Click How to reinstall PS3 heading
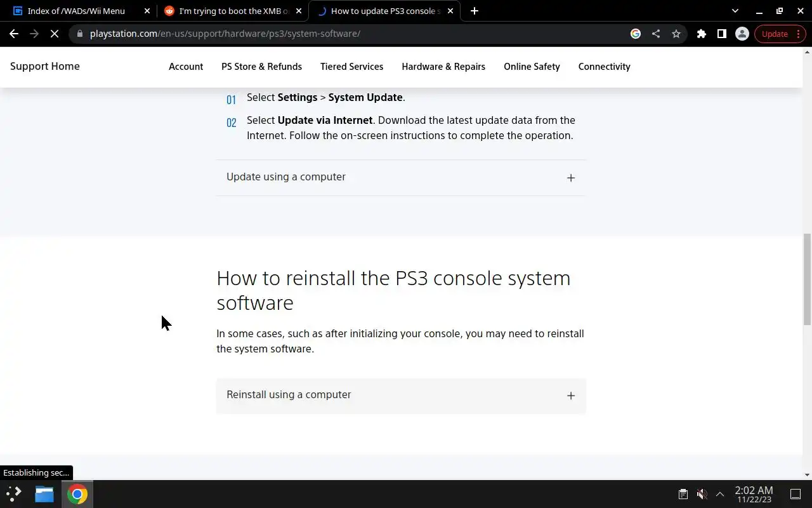Screen dimensions: 812x508 [393, 290]
